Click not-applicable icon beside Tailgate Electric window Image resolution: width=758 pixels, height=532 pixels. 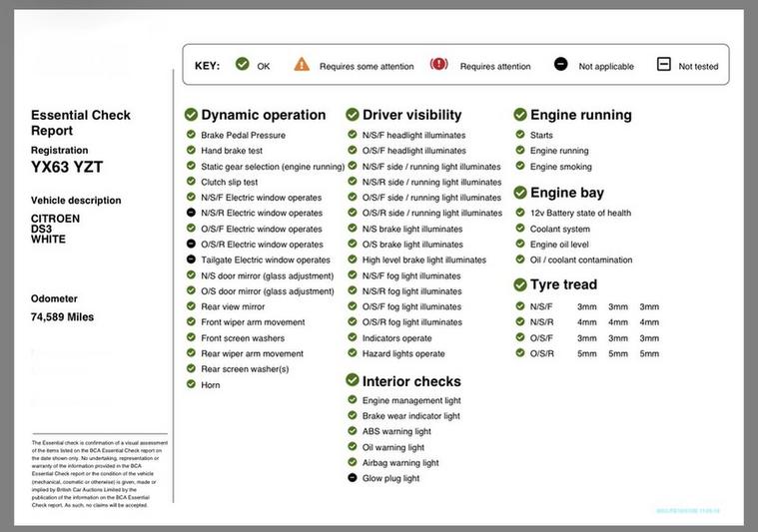pos(191,260)
